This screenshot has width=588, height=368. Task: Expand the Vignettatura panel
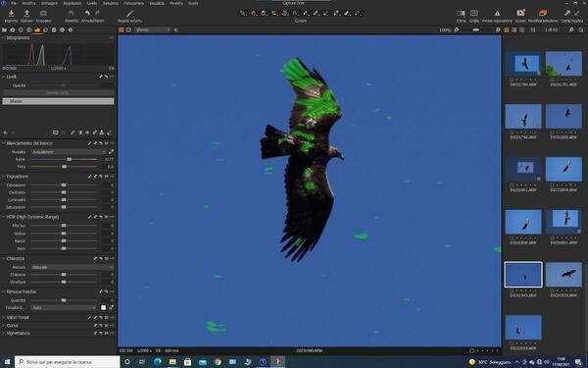pyautogui.click(x=3, y=334)
